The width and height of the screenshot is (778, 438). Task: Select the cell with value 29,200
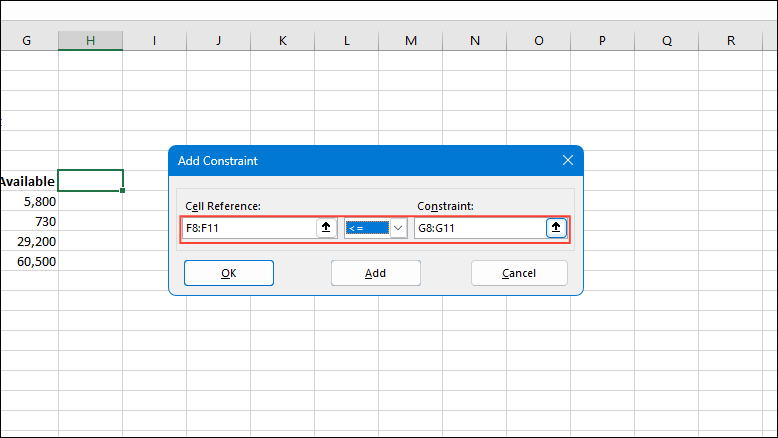(x=28, y=242)
